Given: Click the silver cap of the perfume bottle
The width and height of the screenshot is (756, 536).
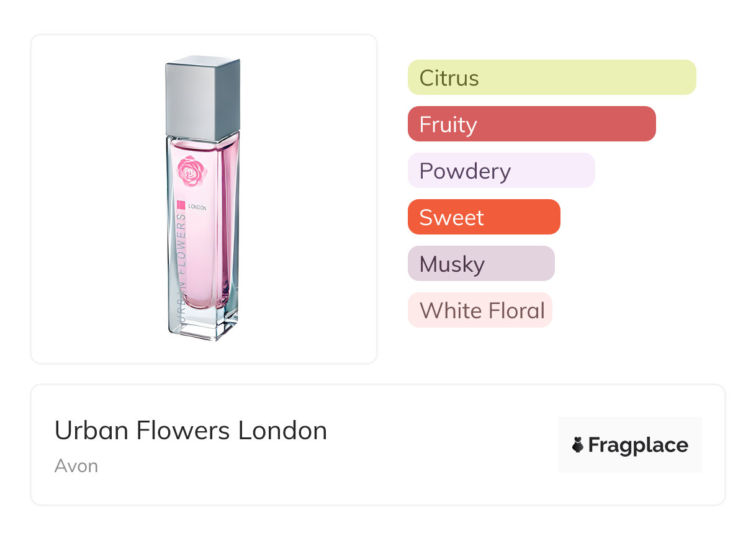Looking at the screenshot, I should point(202,97).
